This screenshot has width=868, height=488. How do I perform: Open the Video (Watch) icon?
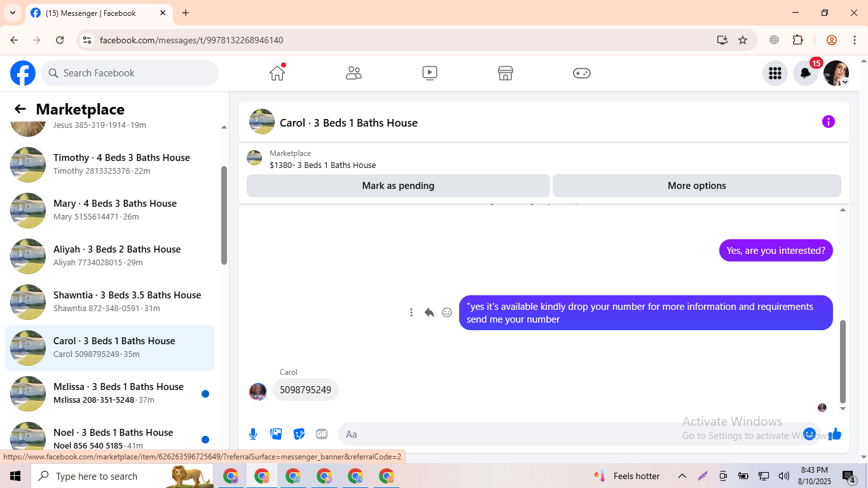click(430, 73)
